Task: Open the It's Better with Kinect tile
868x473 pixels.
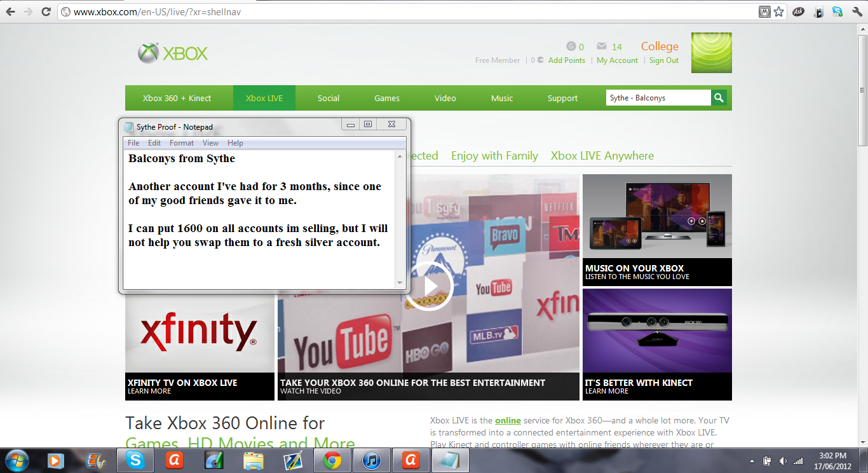Action: coord(657,345)
